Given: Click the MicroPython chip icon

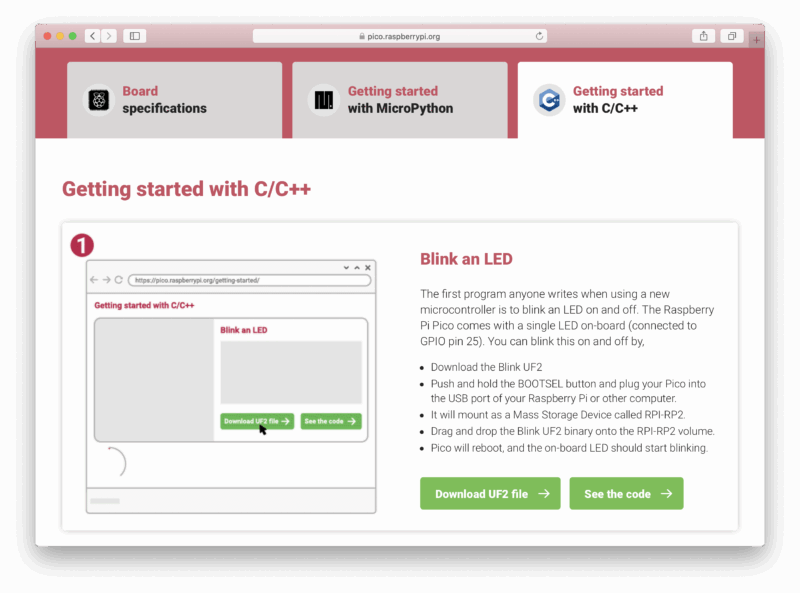Looking at the screenshot, I should [x=323, y=100].
